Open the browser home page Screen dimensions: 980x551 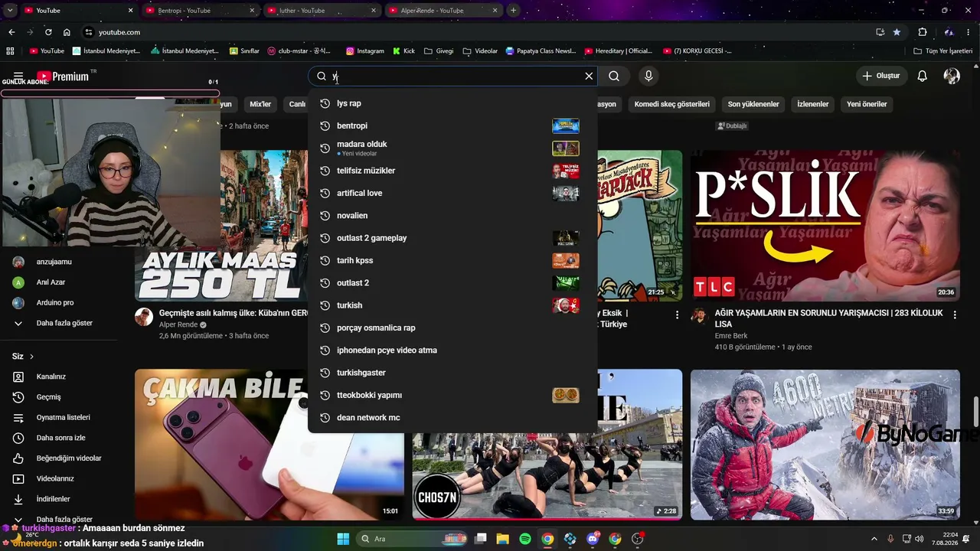(x=67, y=32)
